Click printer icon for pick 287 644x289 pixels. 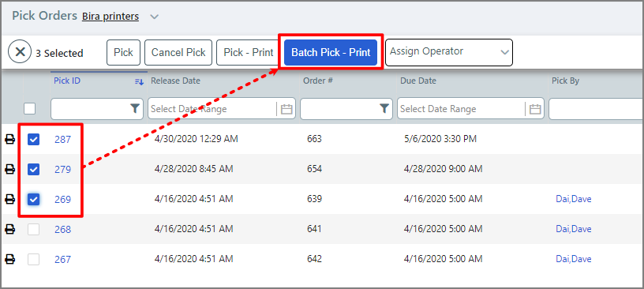[x=9, y=139]
